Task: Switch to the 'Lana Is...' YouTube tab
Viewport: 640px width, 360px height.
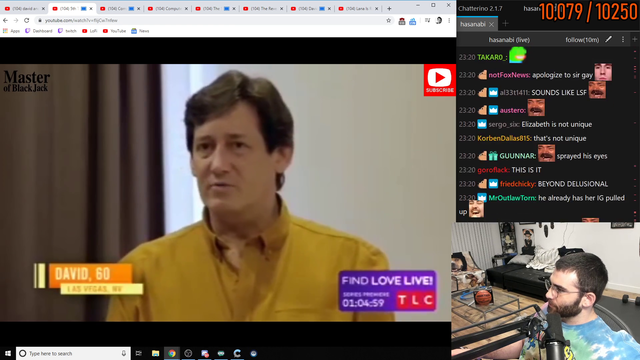Action: (x=358, y=9)
